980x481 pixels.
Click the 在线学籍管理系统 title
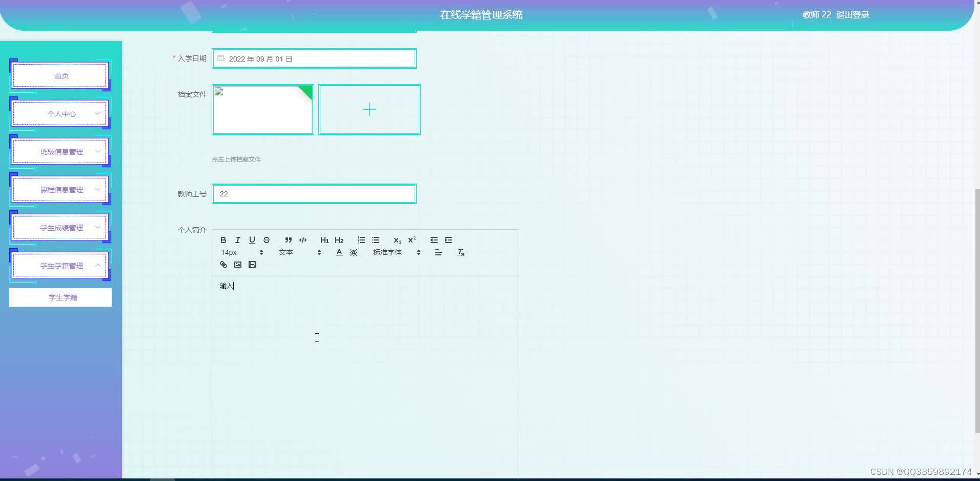click(481, 15)
